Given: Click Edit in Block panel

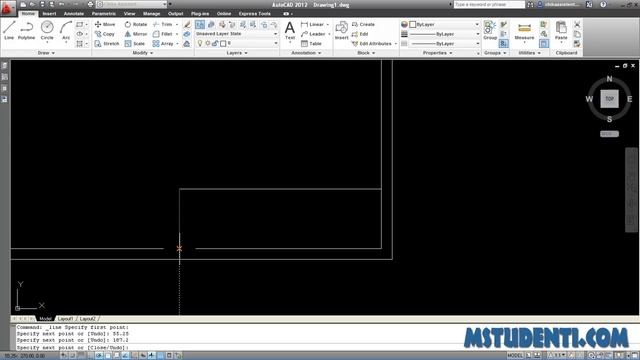Looking at the screenshot, I should (x=360, y=34).
